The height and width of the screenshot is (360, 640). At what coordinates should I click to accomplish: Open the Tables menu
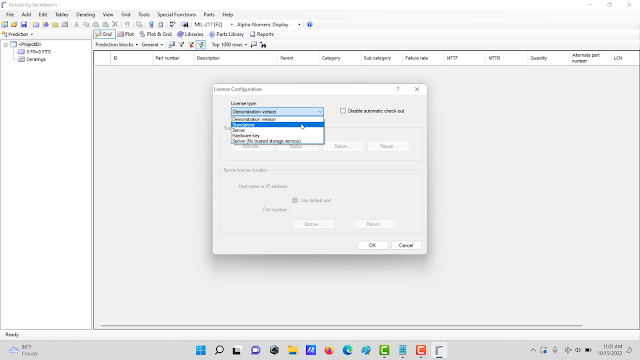[x=62, y=15]
